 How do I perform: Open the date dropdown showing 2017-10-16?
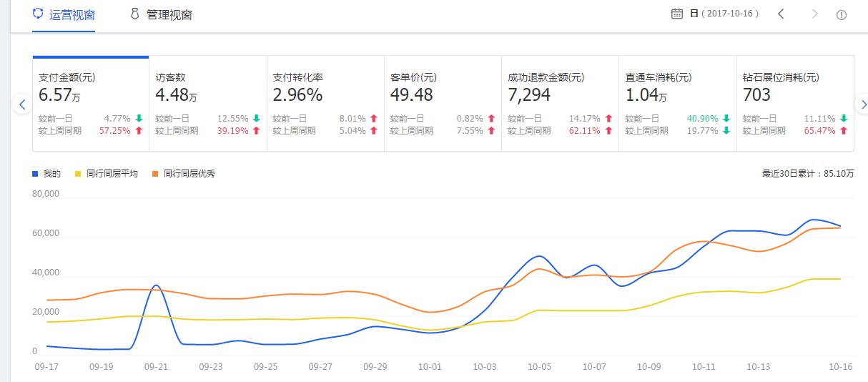[724, 14]
